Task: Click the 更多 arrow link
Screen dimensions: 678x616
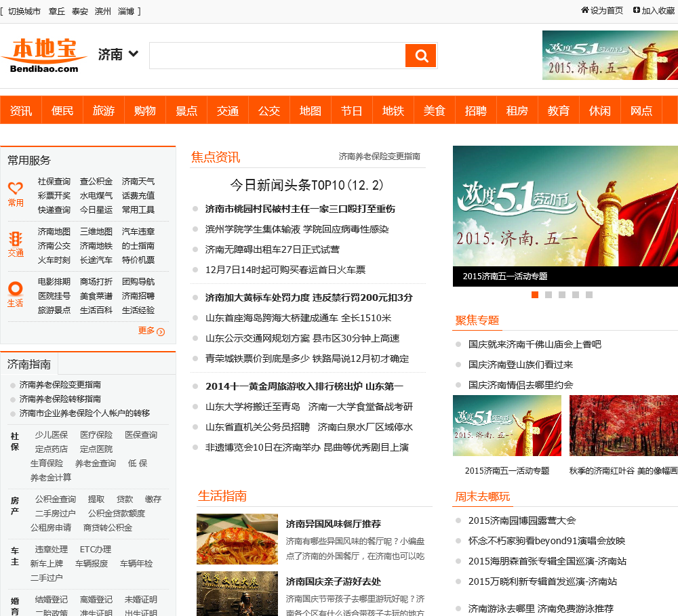Action: pos(151,331)
